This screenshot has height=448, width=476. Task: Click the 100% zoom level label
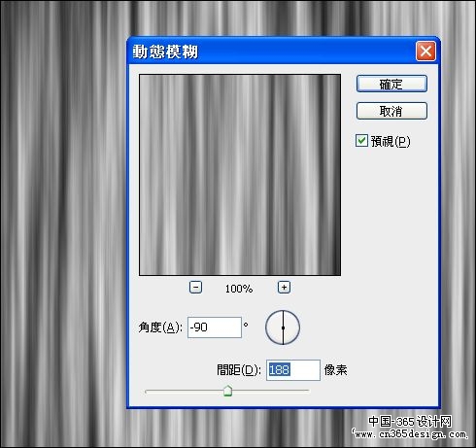(239, 289)
